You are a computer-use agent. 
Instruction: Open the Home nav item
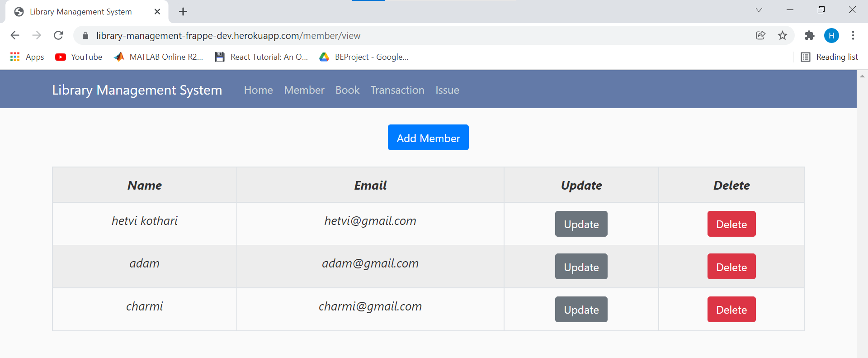(x=259, y=90)
